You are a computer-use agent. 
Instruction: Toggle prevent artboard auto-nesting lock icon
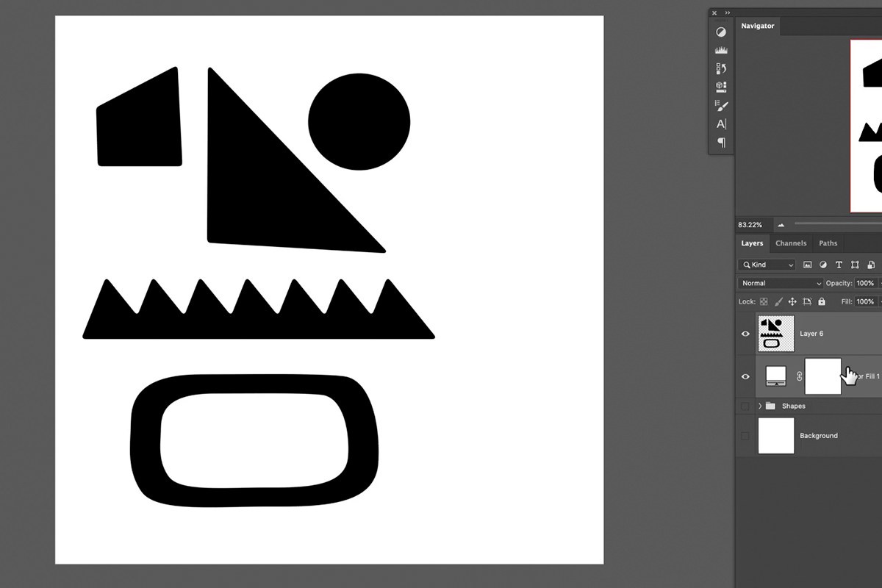click(x=807, y=301)
